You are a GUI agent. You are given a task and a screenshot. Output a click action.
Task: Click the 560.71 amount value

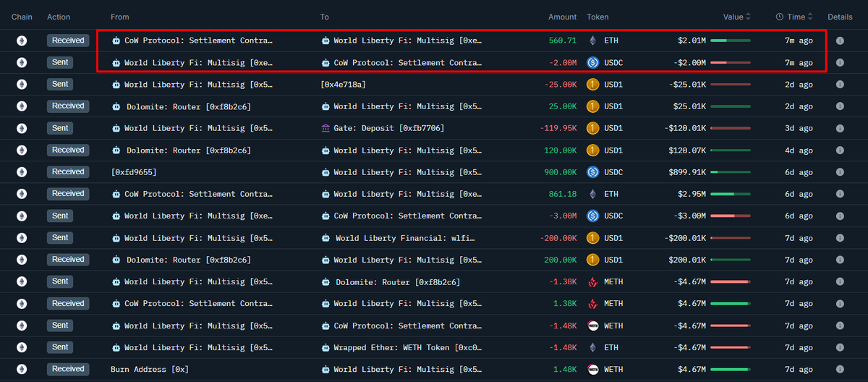[563, 41]
